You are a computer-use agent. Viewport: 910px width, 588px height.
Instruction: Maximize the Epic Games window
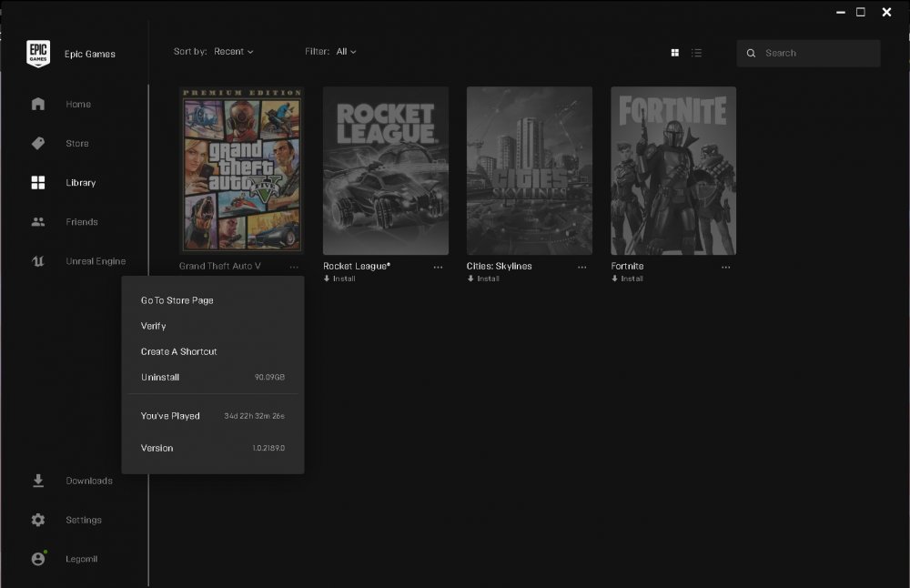pos(861,12)
